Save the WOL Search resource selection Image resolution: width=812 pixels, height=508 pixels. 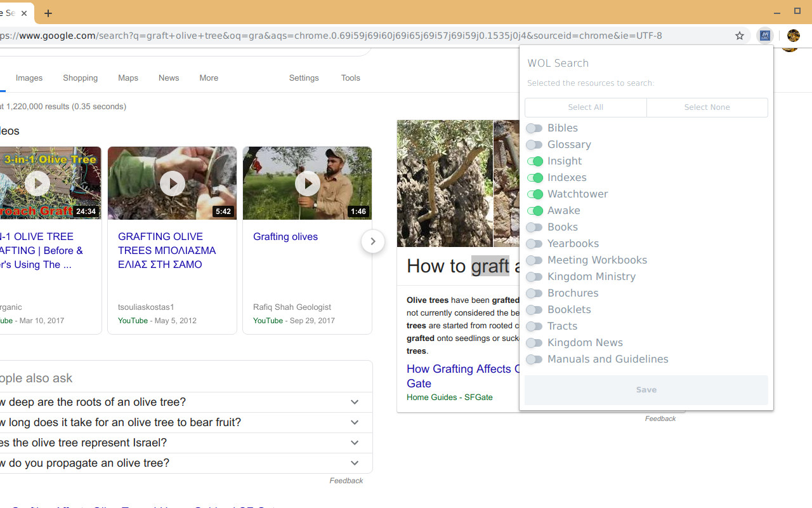click(646, 390)
